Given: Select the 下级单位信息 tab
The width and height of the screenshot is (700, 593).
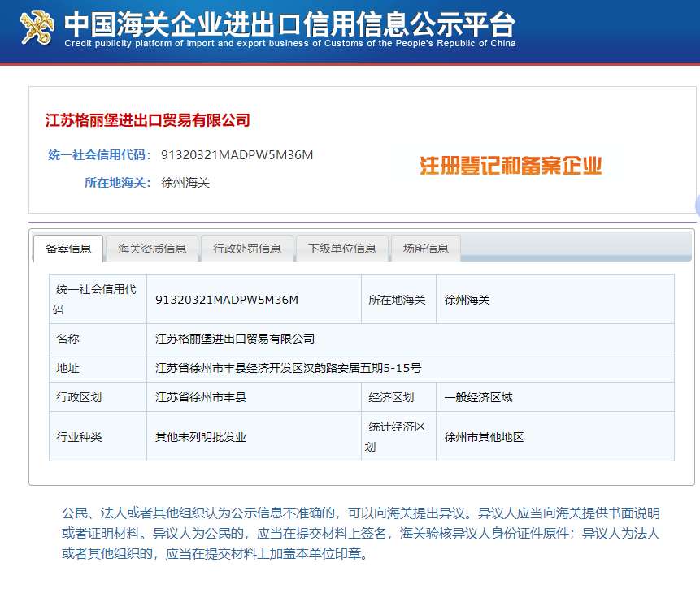Looking at the screenshot, I should 342,249.
